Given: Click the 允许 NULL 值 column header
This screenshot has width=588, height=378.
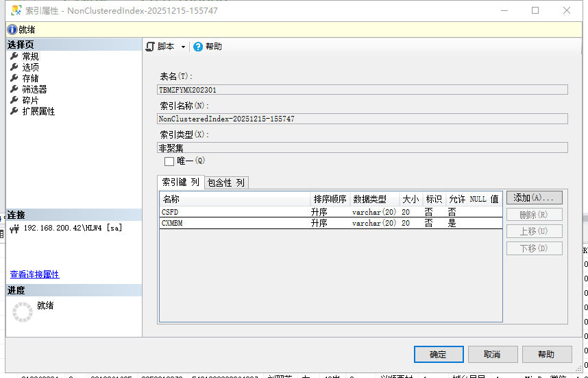Looking at the screenshot, I should point(474,199).
